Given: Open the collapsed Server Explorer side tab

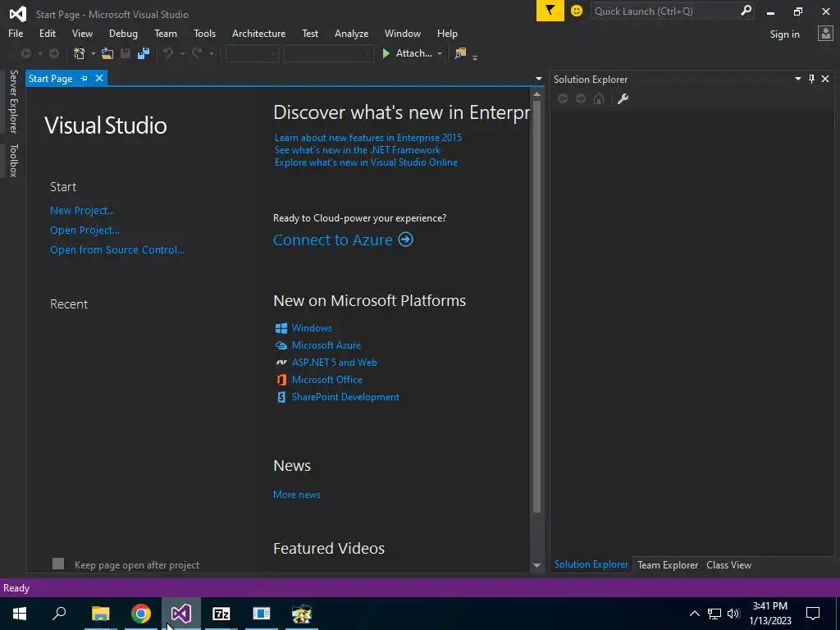Looking at the screenshot, I should [13, 101].
